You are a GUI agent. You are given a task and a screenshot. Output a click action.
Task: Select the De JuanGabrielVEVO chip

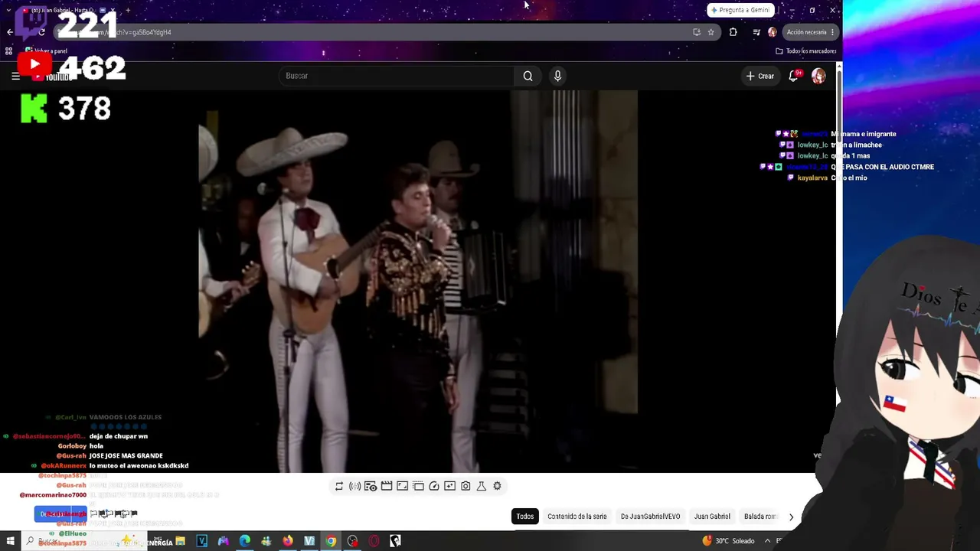tap(651, 517)
